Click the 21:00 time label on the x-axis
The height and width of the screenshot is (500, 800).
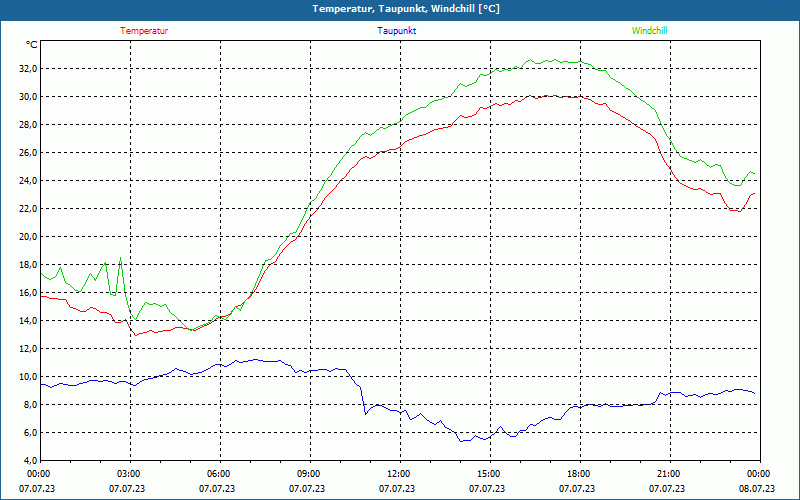pyautogui.click(x=670, y=474)
